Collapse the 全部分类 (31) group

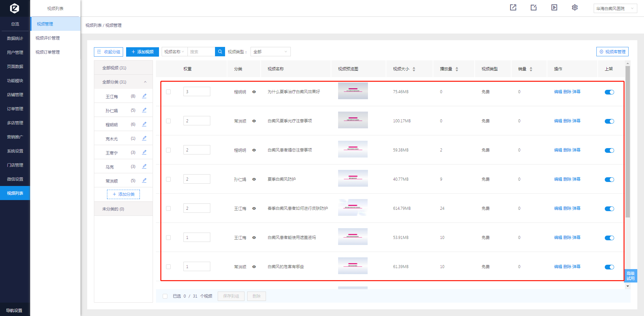click(x=145, y=82)
